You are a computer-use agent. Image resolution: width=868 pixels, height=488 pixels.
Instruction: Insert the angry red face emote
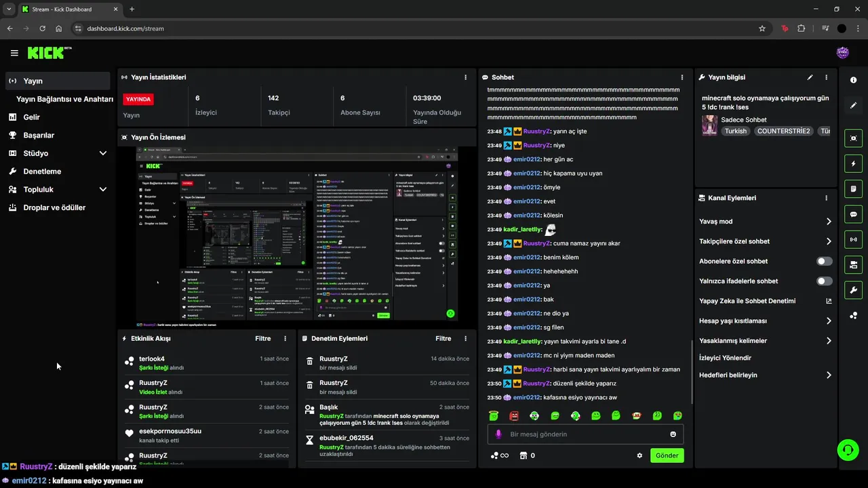click(x=514, y=415)
